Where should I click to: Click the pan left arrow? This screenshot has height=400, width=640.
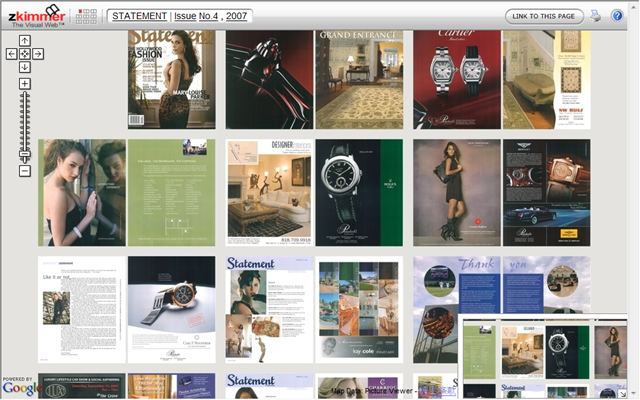click(x=12, y=54)
